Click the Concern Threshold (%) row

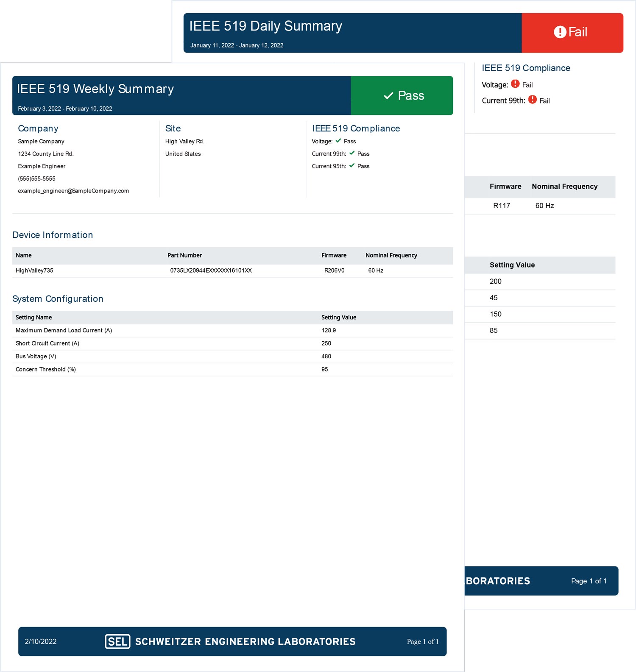(233, 370)
